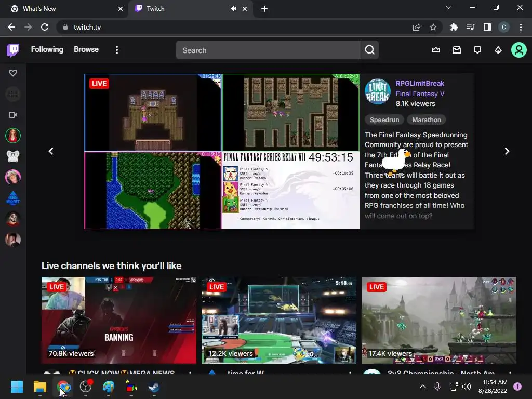The image size is (532, 399).
Task: Expand the tab search chevron
Action: pos(448,7)
